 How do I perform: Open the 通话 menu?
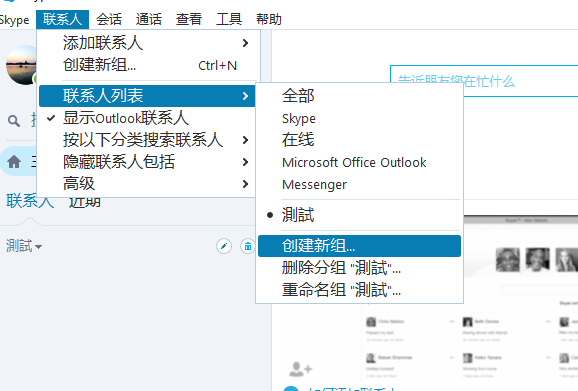(x=149, y=20)
